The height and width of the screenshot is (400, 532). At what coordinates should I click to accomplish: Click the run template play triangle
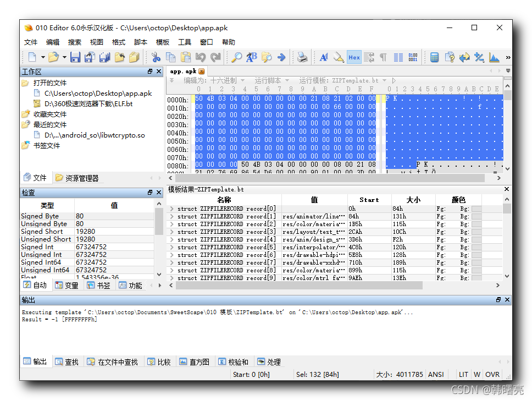pyautogui.click(x=394, y=80)
